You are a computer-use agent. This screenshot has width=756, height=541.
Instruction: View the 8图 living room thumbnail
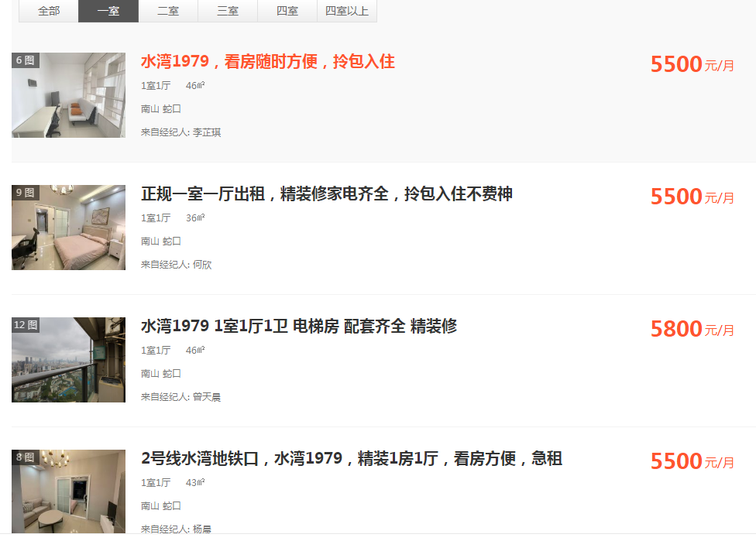pos(68,491)
